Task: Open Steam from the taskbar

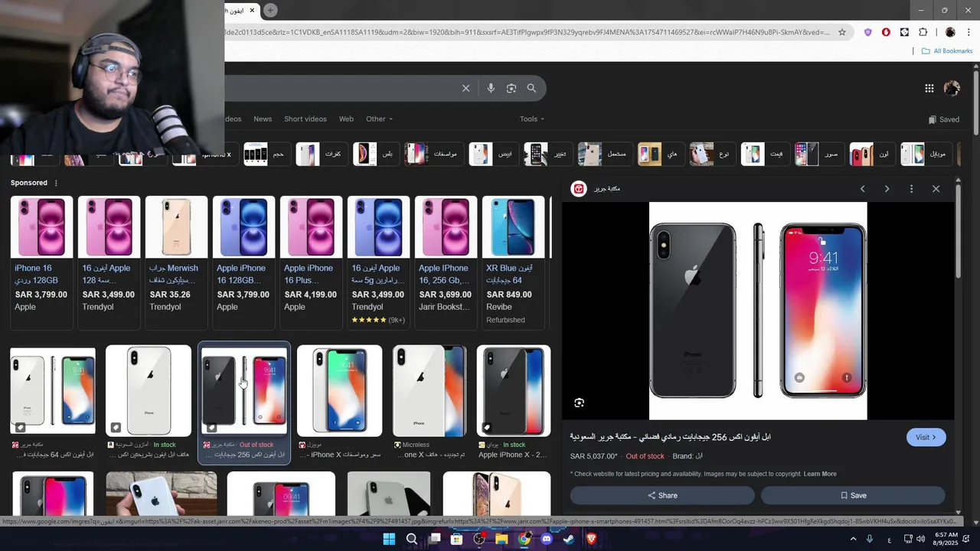Action: click(569, 539)
